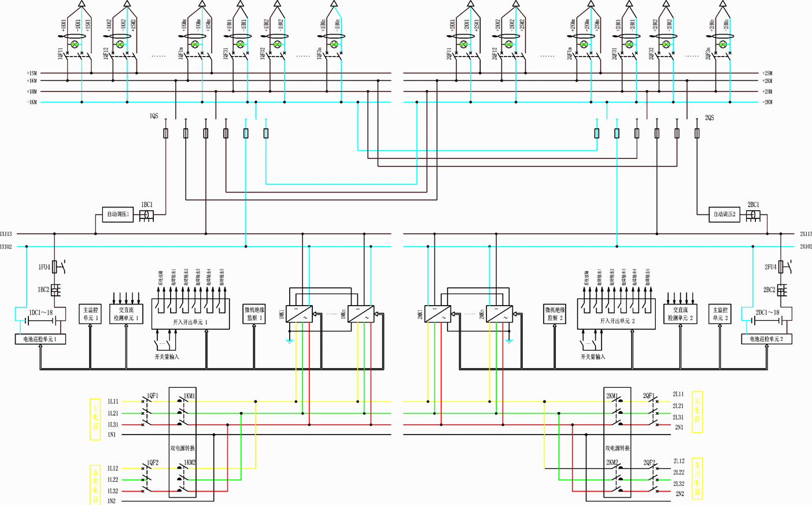Viewport: 812px width, 505px height.
Task: Select the 主监控单元 1 box
Action: coord(90,314)
